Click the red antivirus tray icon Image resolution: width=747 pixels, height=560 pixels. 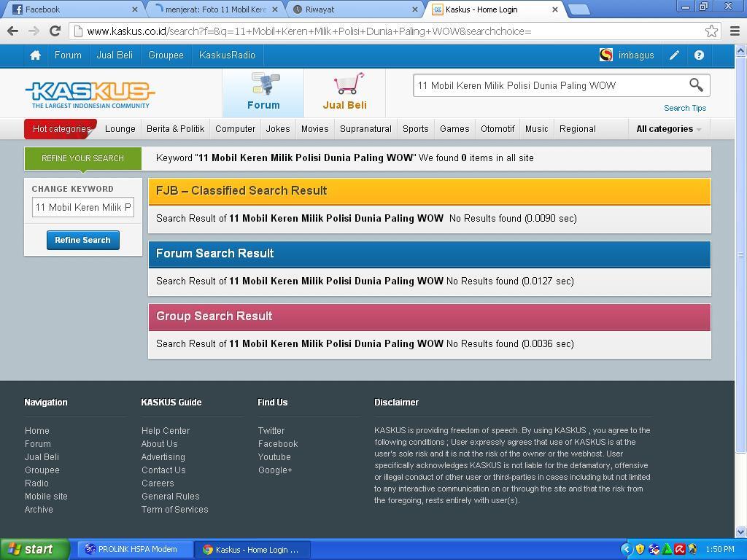tap(679, 550)
